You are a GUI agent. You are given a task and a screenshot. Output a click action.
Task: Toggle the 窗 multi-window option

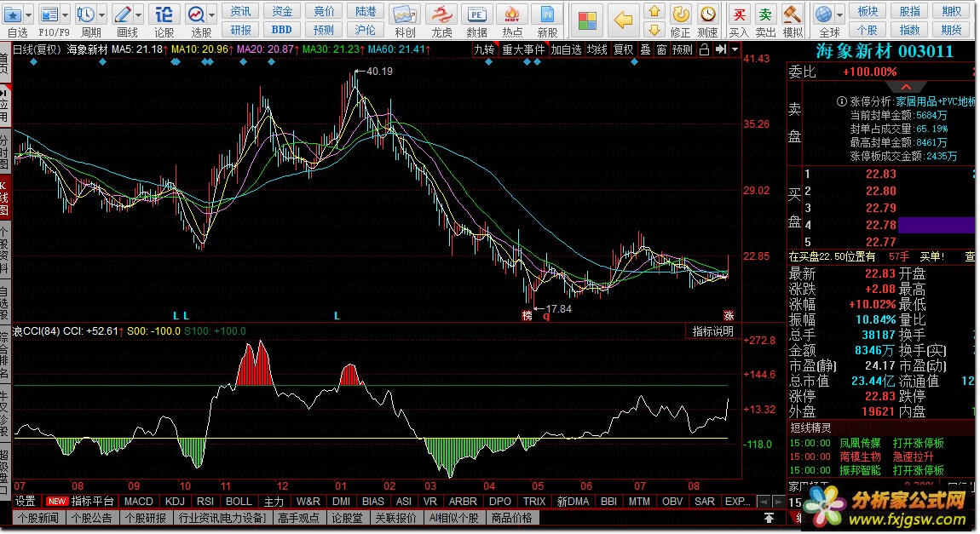661,49
